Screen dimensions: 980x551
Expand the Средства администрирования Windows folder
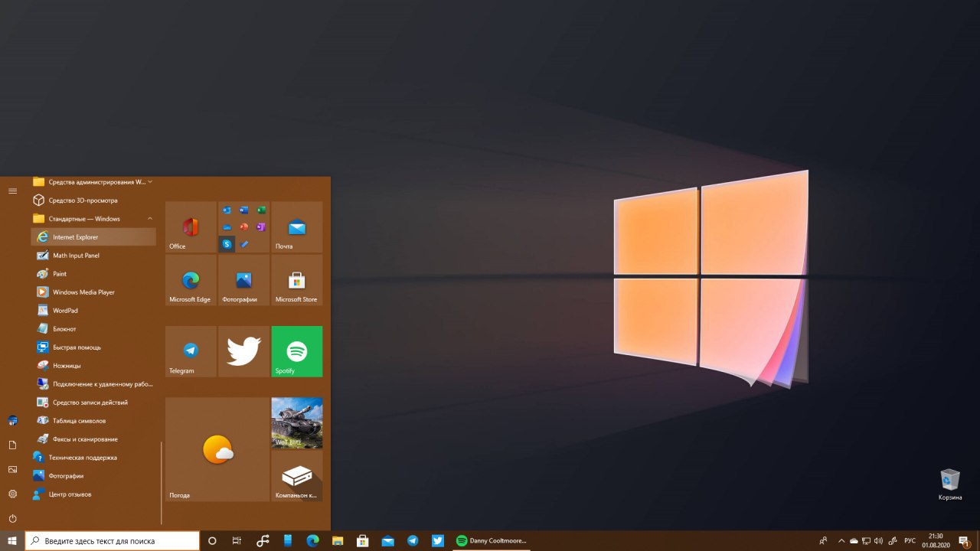click(93, 182)
